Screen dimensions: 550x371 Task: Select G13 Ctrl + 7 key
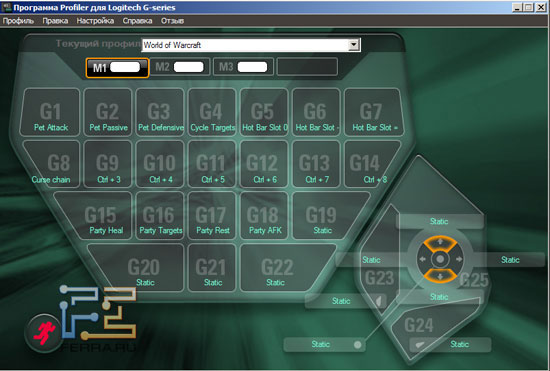click(x=316, y=164)
